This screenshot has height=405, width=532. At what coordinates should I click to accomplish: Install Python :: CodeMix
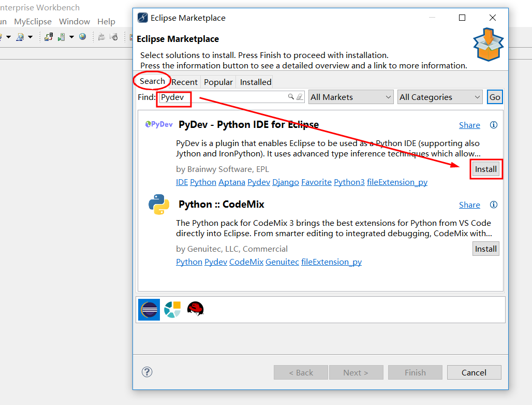pos(485,249)
